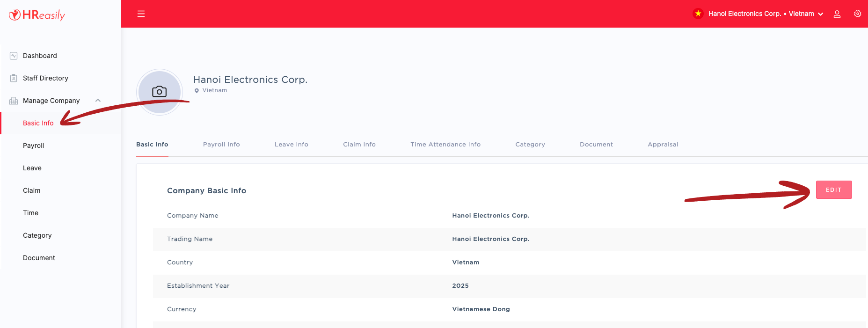
Task: Open the settings gear icon
Action: click(857, 14)
